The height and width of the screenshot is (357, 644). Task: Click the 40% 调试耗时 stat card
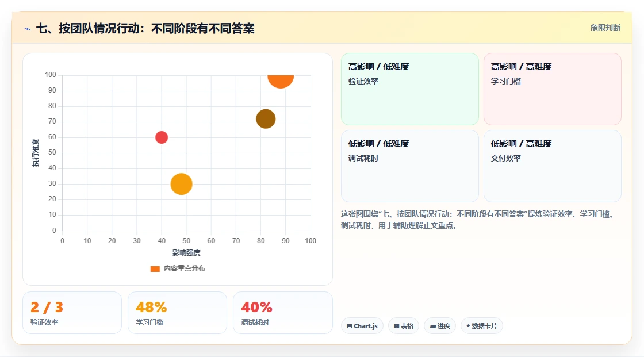282,313
